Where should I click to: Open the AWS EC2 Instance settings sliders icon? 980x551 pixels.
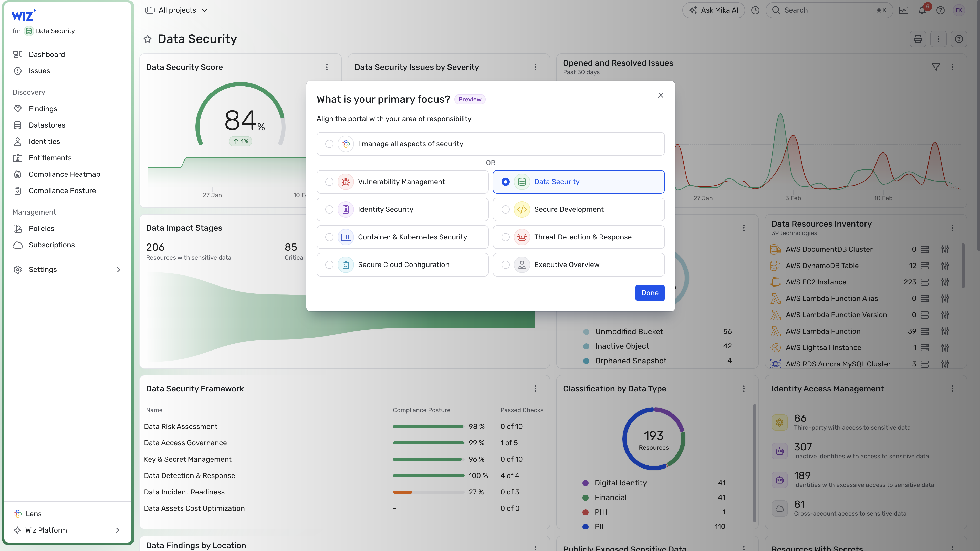tap(945, 282)
